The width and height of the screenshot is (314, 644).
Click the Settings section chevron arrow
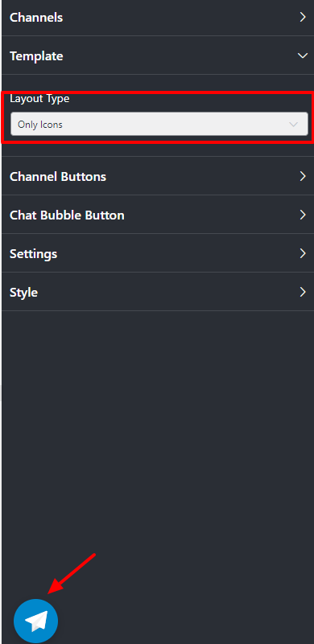tap(303, 253)
